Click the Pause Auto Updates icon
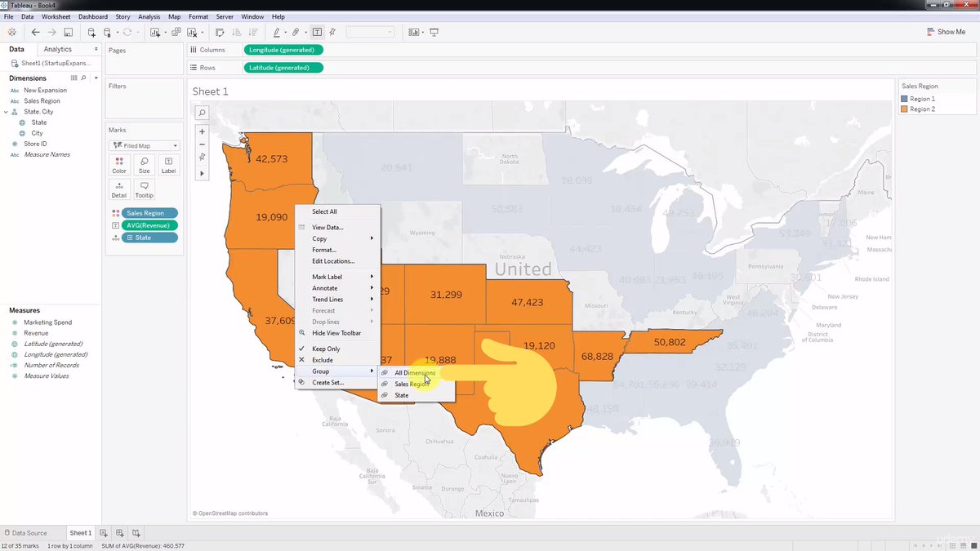The height and width of the screenshot is (551, 980). (107, 32)
